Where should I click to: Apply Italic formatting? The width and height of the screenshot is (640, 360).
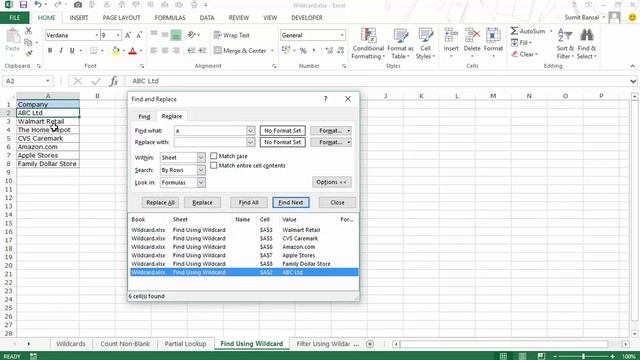(61, 51)
